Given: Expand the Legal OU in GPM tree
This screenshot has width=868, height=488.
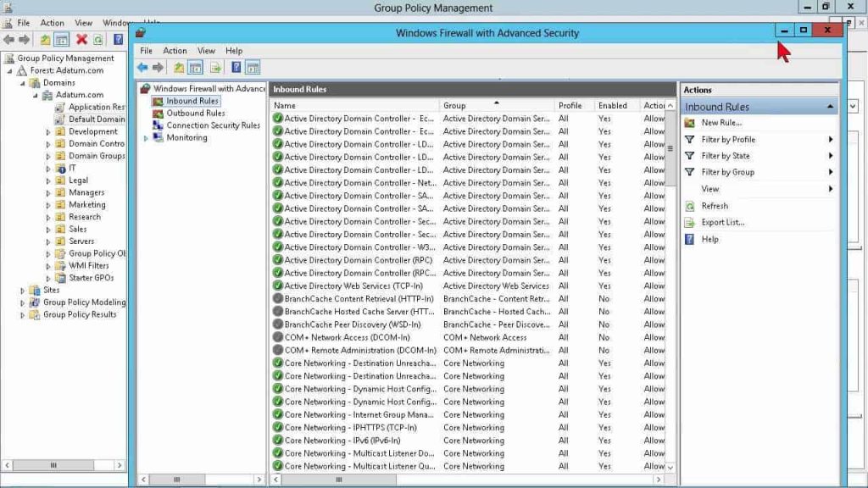Looking at the screenshot, I should click(x=48, y=180).
